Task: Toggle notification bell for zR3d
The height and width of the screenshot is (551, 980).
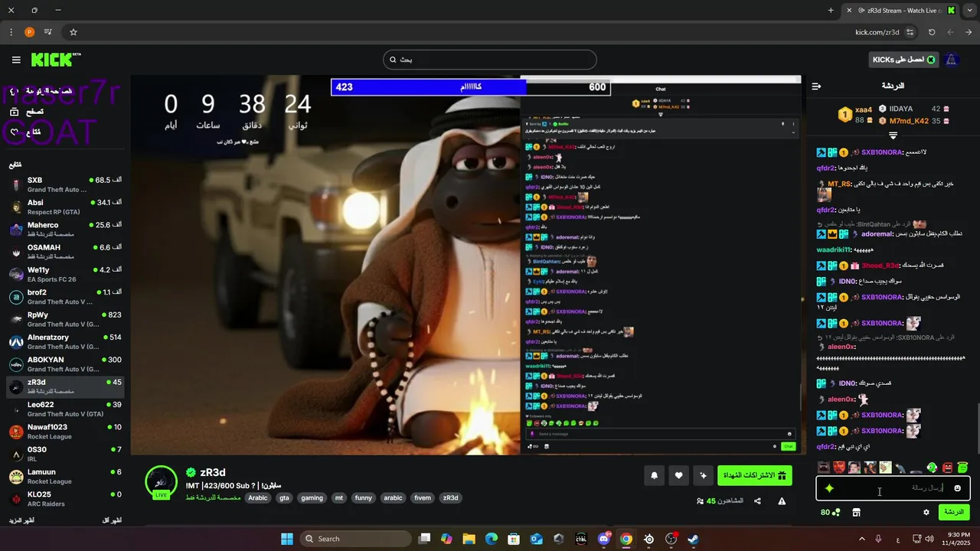Action: click(x=654, y=475)
